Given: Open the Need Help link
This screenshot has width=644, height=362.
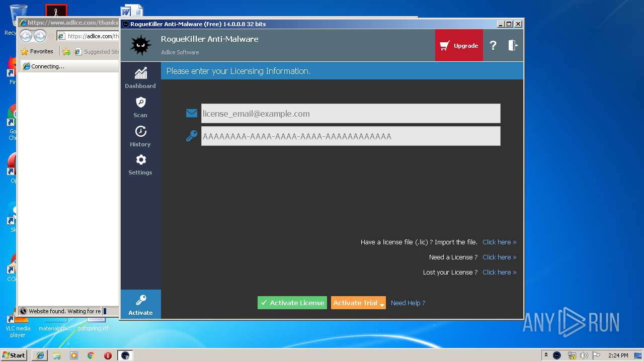Looking at the screenshot, I should [x=408, y=303].
